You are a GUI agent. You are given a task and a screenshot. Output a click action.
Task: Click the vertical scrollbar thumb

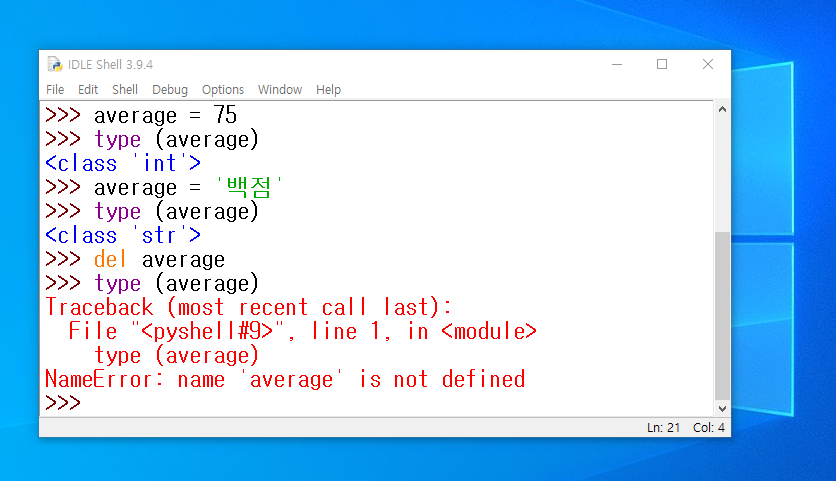tap(722, 316)
